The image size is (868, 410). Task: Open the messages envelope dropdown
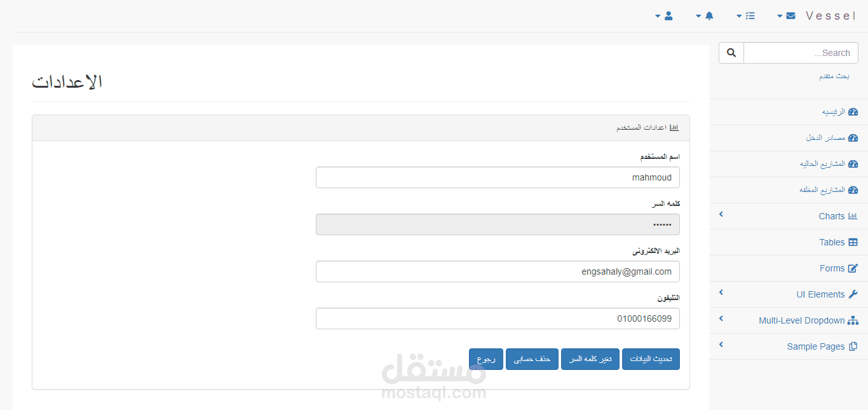click(786, 16)
